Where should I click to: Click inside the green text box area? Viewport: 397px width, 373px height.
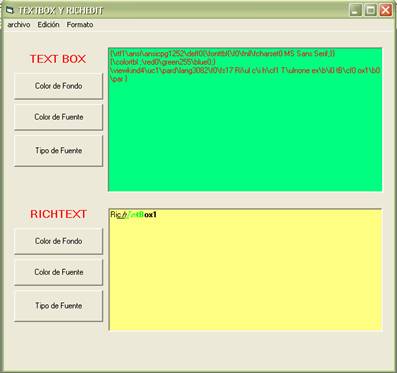click(245, 120)
